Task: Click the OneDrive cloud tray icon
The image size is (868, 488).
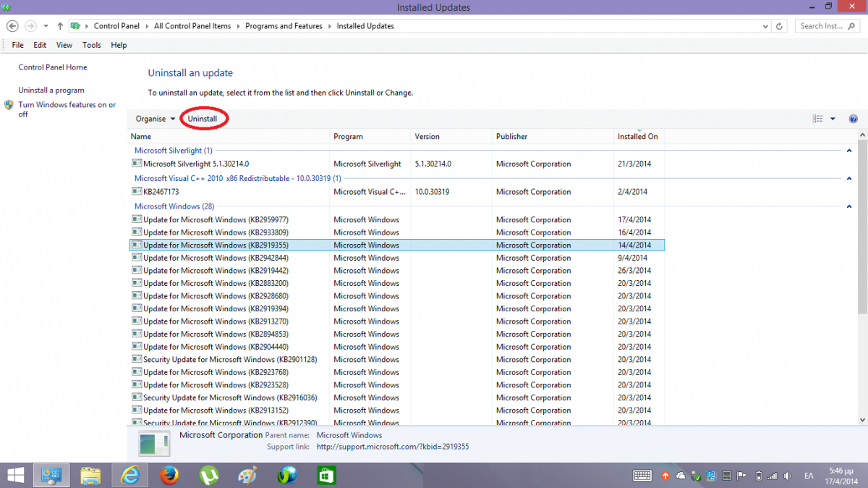Action: click(680, 476)
